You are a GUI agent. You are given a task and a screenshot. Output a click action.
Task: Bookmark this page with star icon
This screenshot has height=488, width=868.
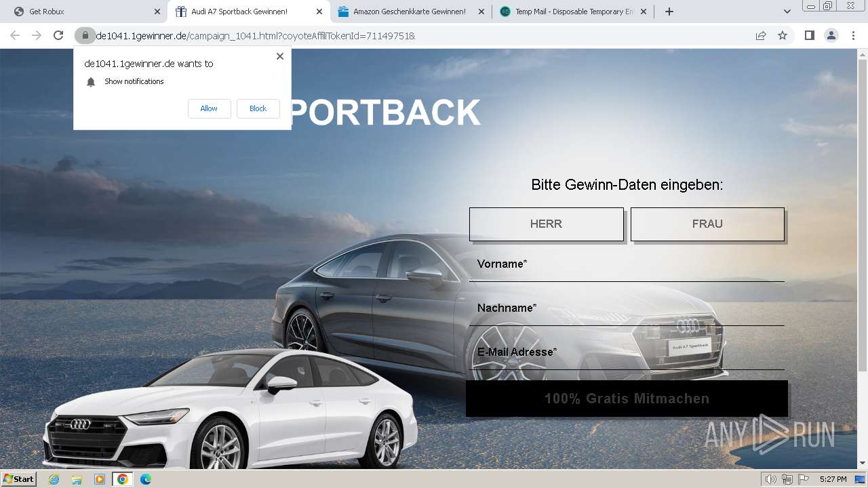coord(783,36)
